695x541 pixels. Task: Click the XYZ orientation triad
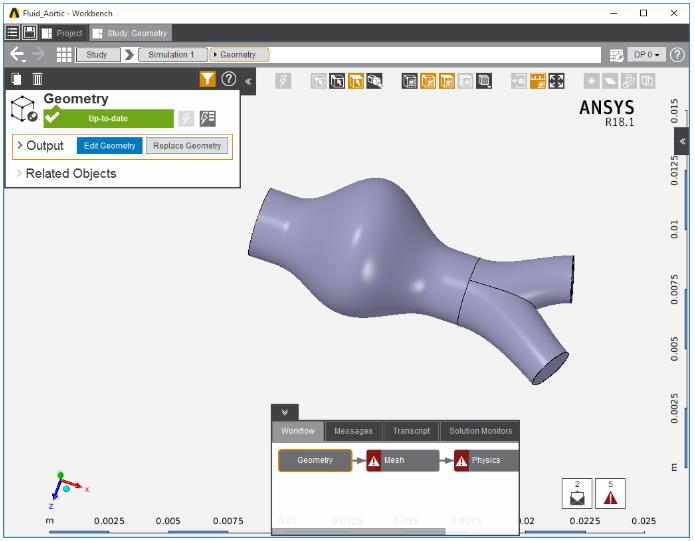click(x=66, y=490)
